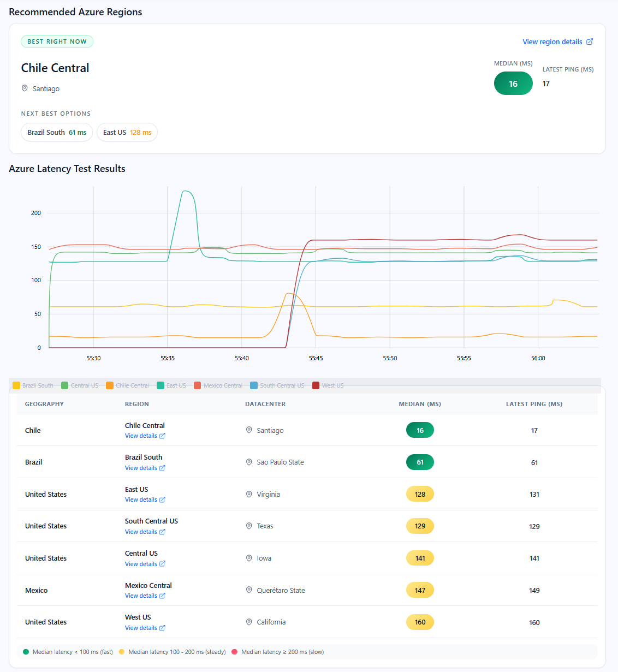Click external link icon in Brazil South row
The image size is (618, 672).
click(162, 468)
